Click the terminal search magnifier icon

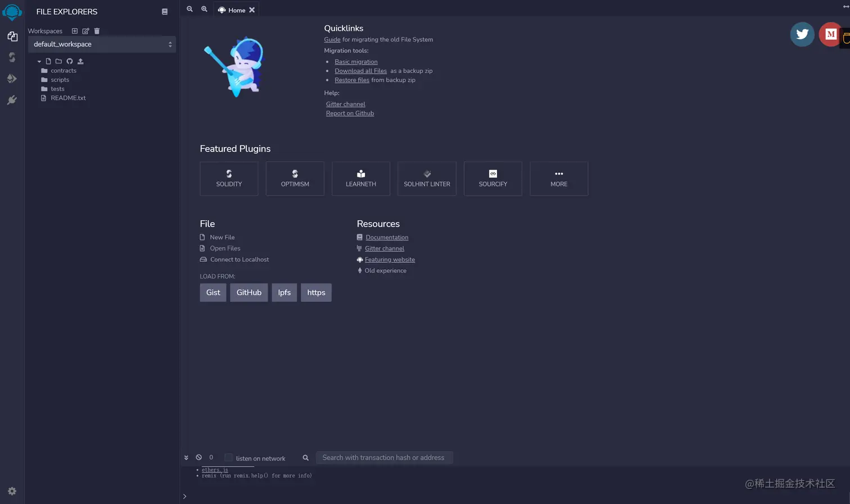[x=306, y=458]
